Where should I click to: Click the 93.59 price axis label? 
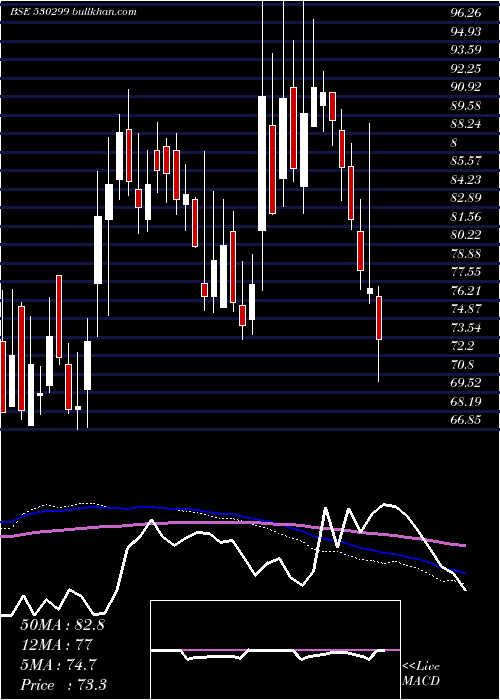[466, 50]
